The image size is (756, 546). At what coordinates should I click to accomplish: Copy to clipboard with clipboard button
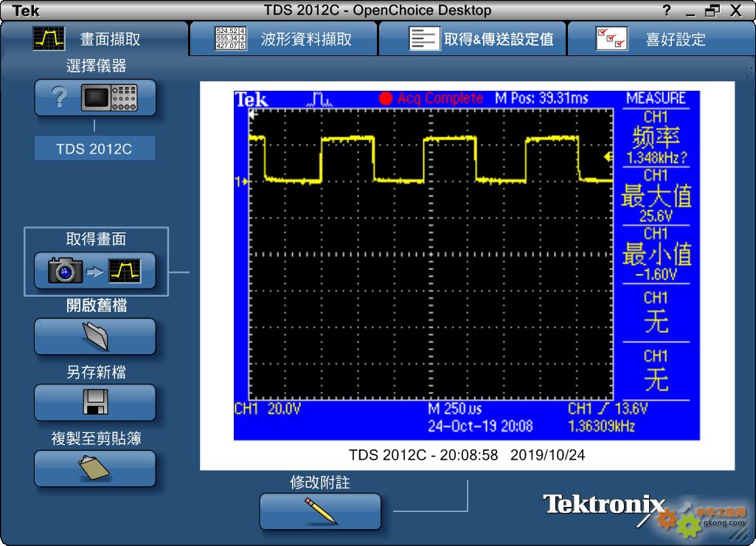click(x=95, y=469)
